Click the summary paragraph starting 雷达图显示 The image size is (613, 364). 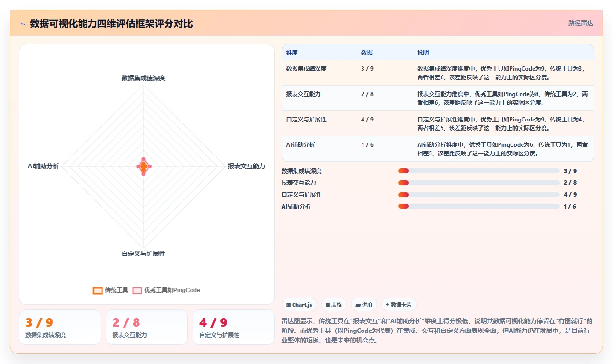click(438, 331)
